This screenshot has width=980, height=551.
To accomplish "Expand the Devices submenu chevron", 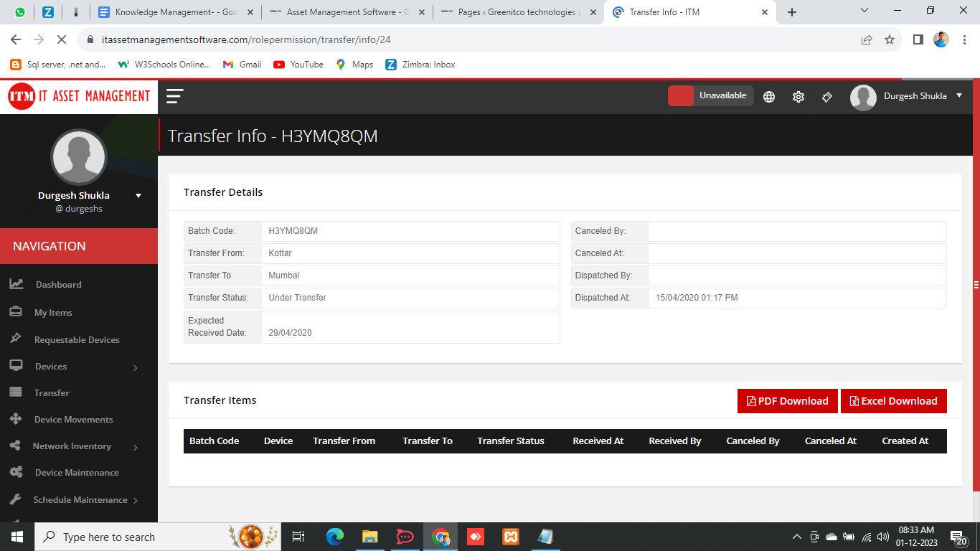I will [x=136, y=368].
